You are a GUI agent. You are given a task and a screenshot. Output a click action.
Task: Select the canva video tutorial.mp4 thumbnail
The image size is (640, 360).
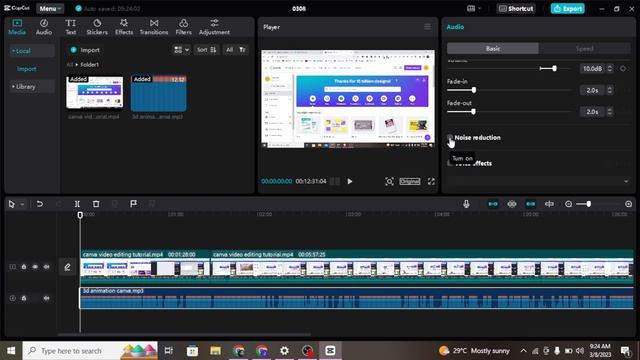pyautogui.click(x=94, y=92)
